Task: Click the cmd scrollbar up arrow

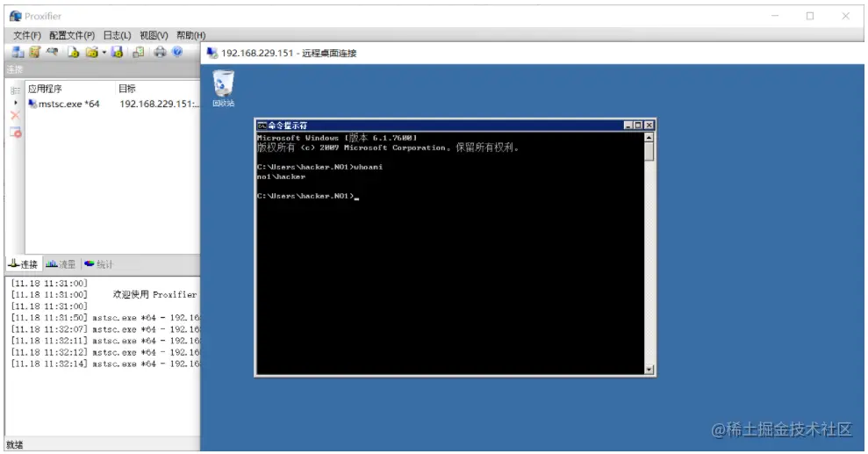Action: 649,137
